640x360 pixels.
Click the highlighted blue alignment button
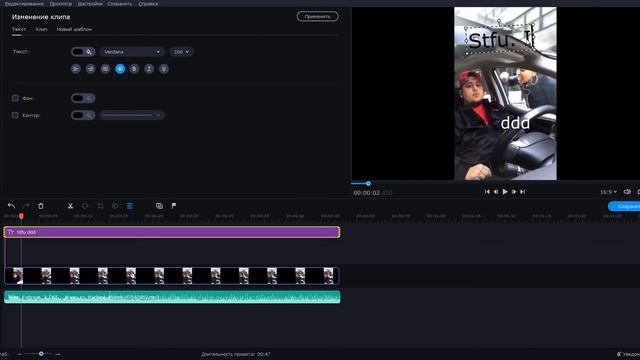click(x=120, y=69)
